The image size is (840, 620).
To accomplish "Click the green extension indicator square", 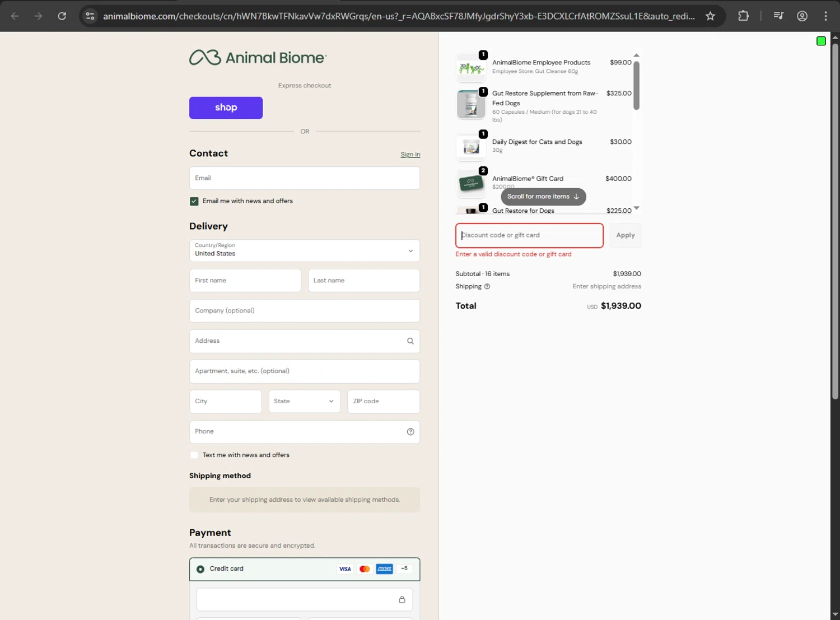I will pyautogui.click(x=821, y=41).
